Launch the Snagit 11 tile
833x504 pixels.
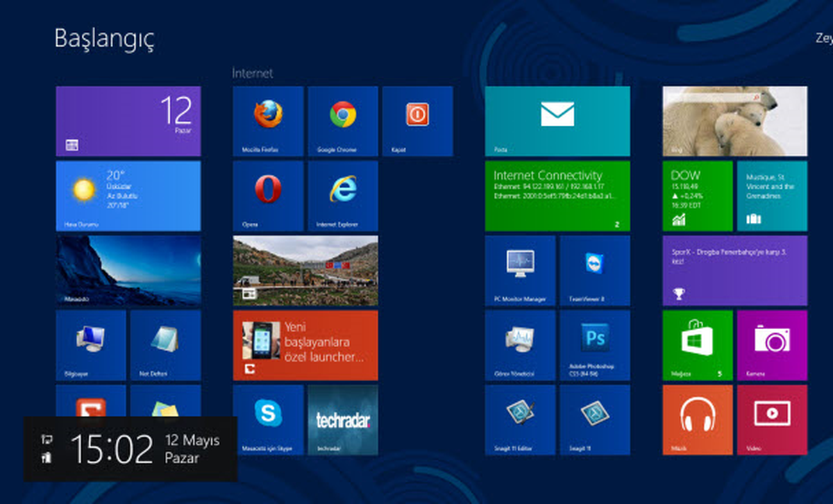point(595,420)
